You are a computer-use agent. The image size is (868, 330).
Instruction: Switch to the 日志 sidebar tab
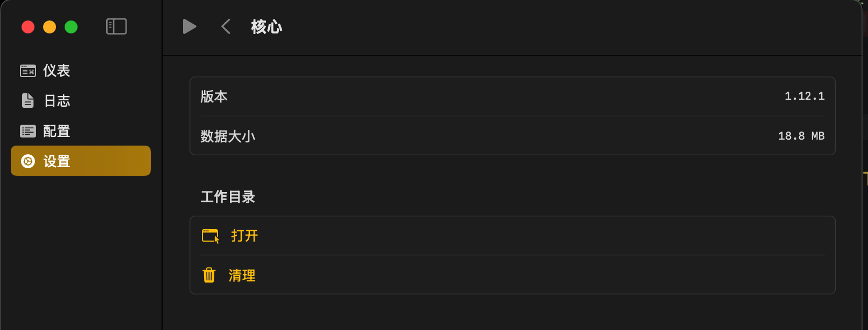pos(57,101)
